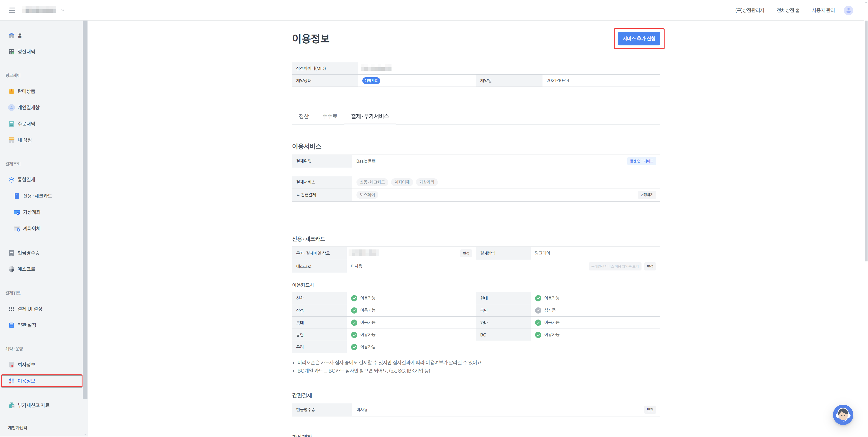Click the sidebar vertical scrollbar
868x437 pixels.
85,209
